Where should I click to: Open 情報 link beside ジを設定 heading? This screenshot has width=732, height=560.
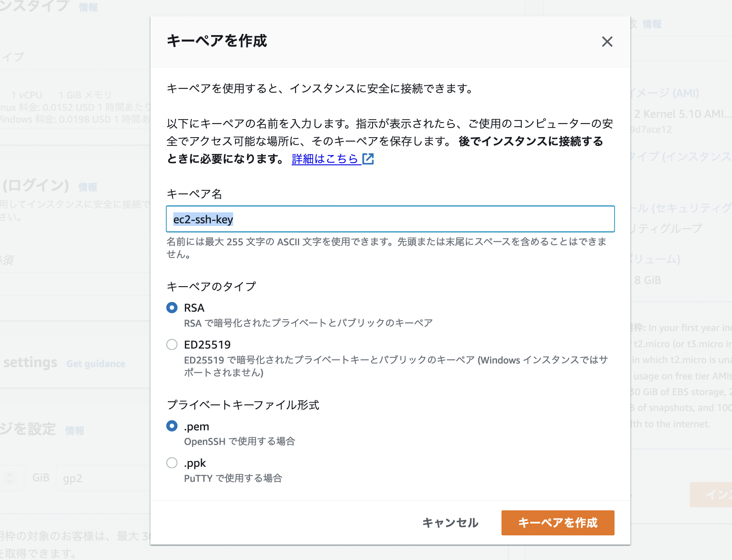coord(75,431)
